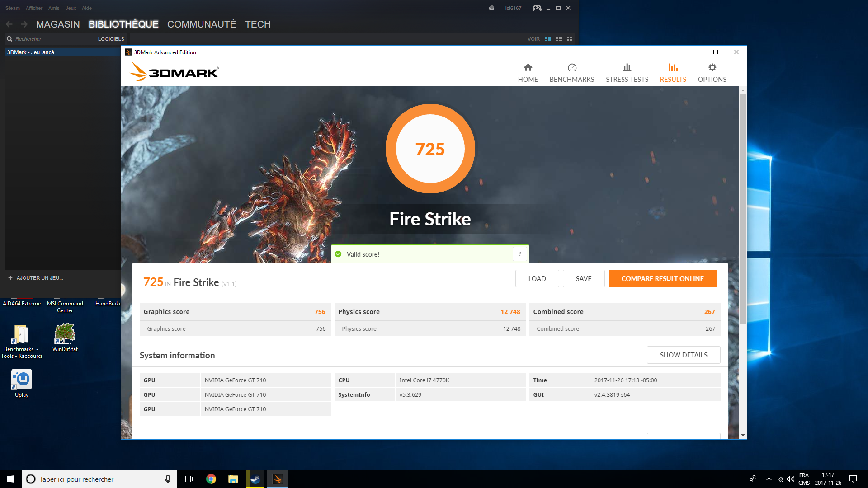Viewport: 868px width, 488px height.
Task: Click the green Valid score checkmark icon
Action: 338,254
